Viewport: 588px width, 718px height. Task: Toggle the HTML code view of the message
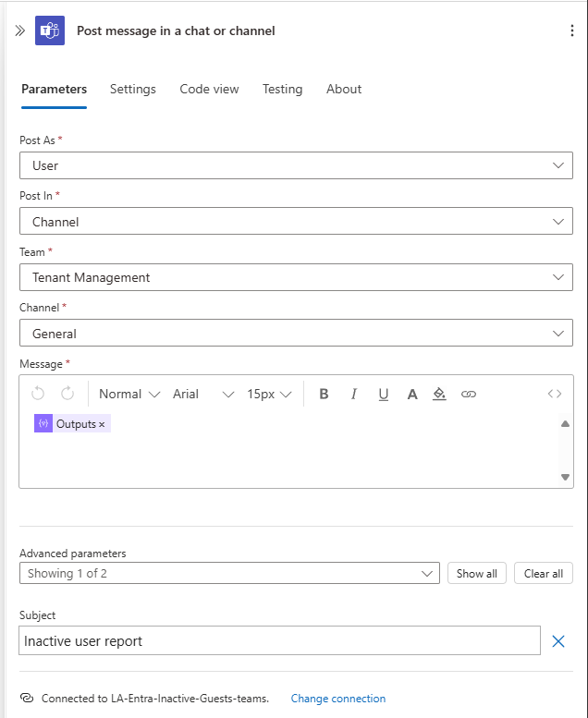pyautogui.click(x=555, y=394)
